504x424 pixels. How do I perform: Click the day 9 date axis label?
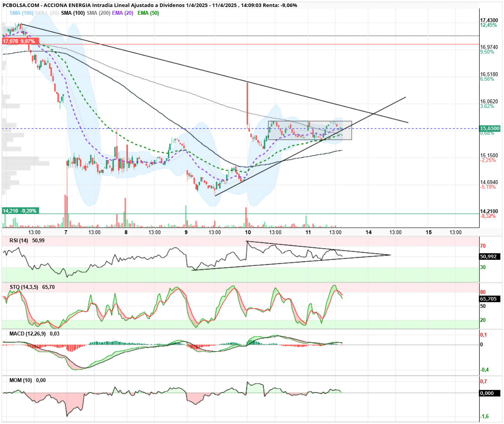click(x=186, y=232)
